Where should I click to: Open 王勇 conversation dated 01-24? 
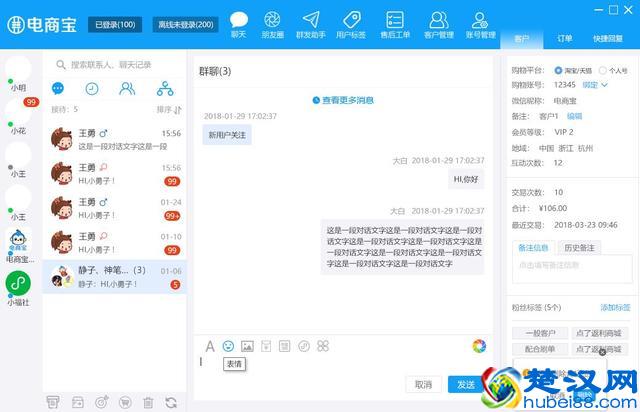tap(115, 208)
